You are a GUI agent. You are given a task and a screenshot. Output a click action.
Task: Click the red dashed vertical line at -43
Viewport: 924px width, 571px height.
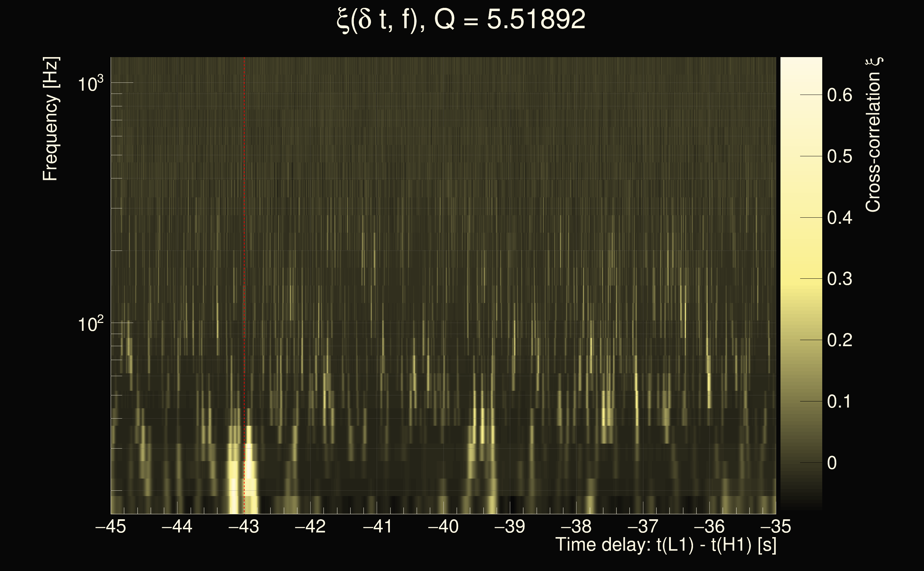(x=244, y=227)
